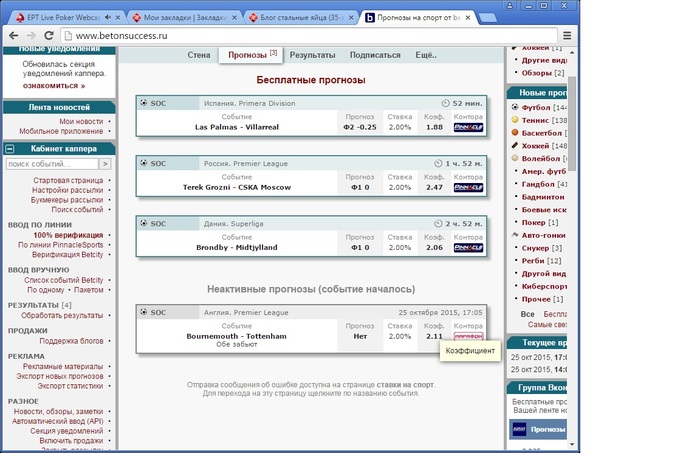Click the racing flag icon beside Авто-гонки
The width and height of the screenshot is (700, 453).
[515, 235]
